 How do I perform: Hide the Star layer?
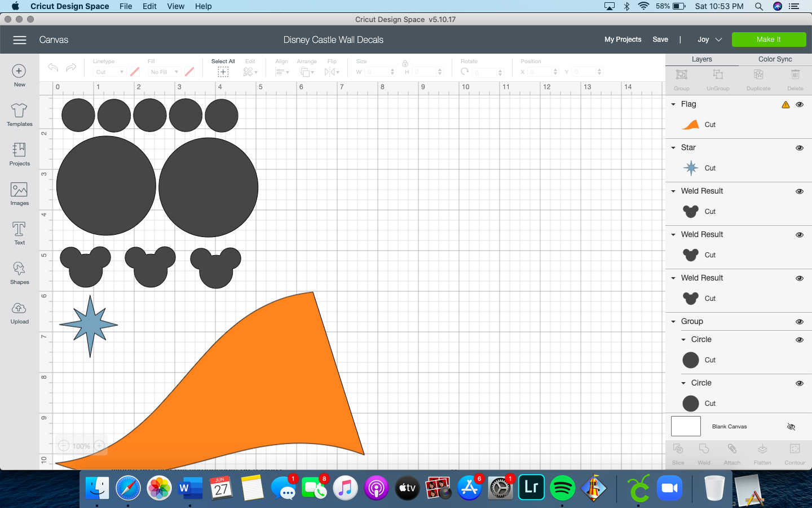click(799, 148)
